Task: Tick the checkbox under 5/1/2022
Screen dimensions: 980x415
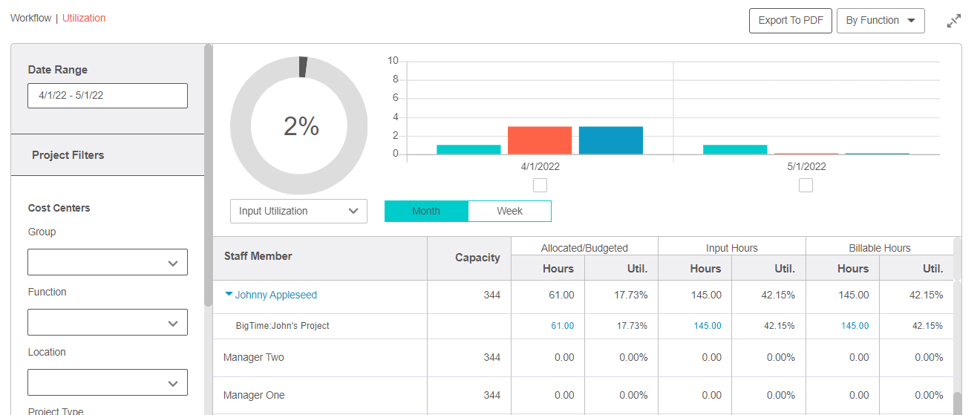Action: click(x=806, y=185)
